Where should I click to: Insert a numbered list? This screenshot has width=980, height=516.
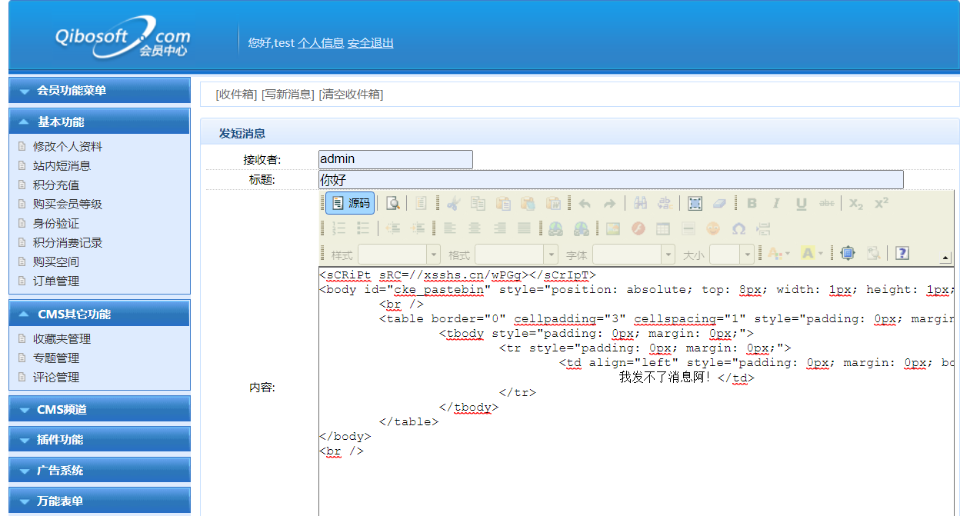tap(338, 228)
